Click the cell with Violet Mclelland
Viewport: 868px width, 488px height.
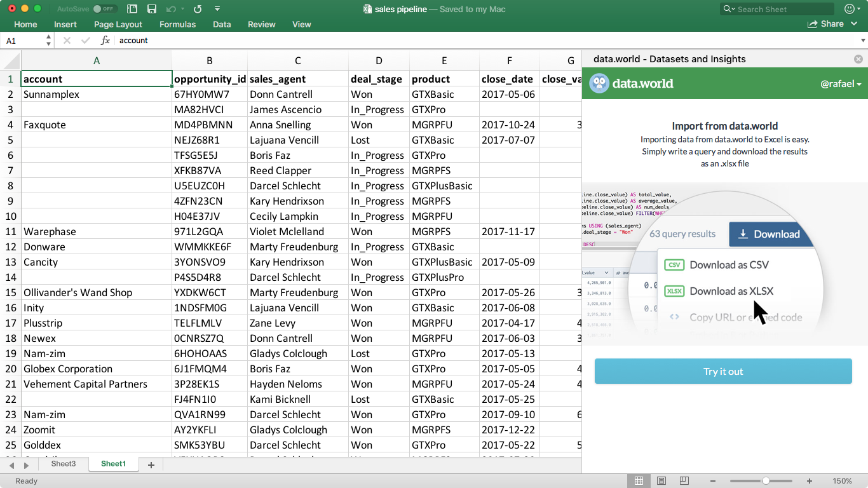298,231
